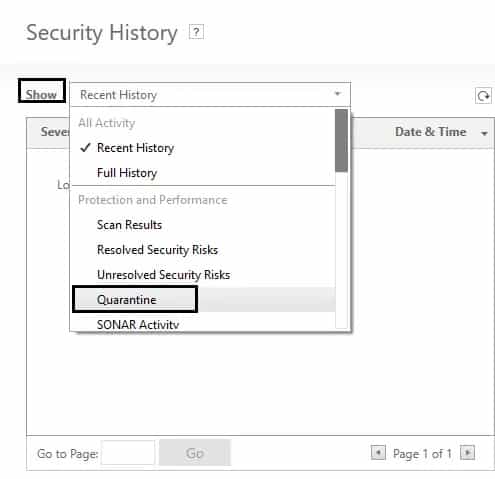Click the Recent History combo box
This screenshot has height=479, width=495.
[x=210, y=95]
